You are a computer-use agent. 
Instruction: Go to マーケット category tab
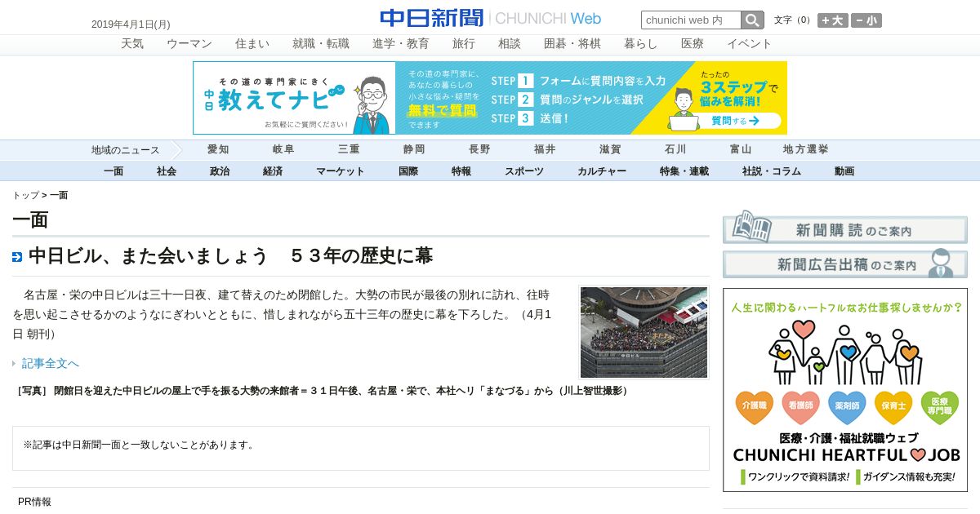341,171
